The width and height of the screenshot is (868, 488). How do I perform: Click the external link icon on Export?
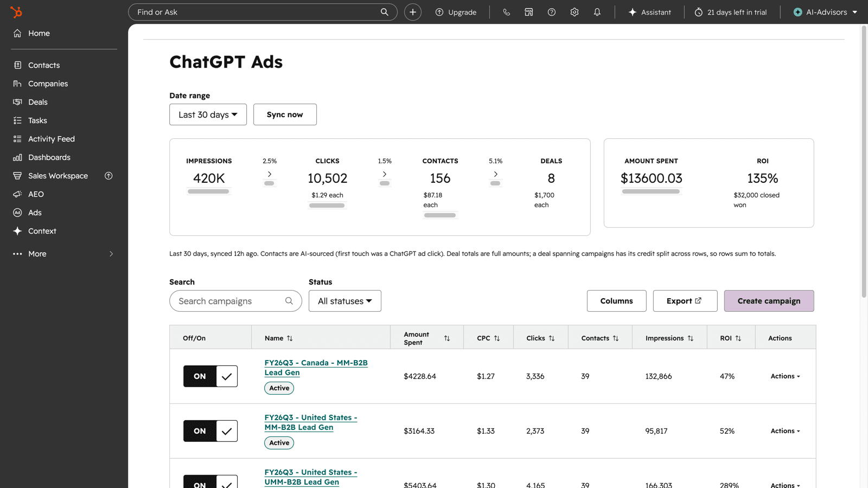[x=698, y=300]
